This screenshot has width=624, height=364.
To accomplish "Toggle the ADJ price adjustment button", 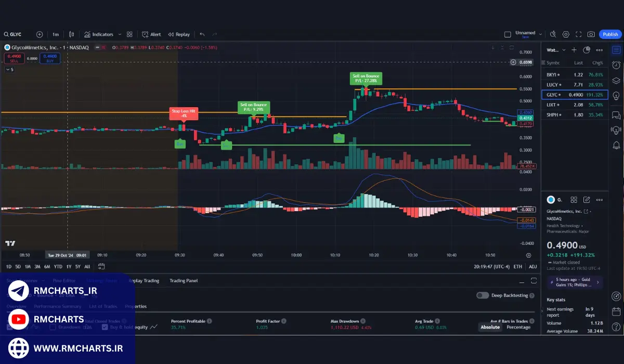I will point(532,266).
